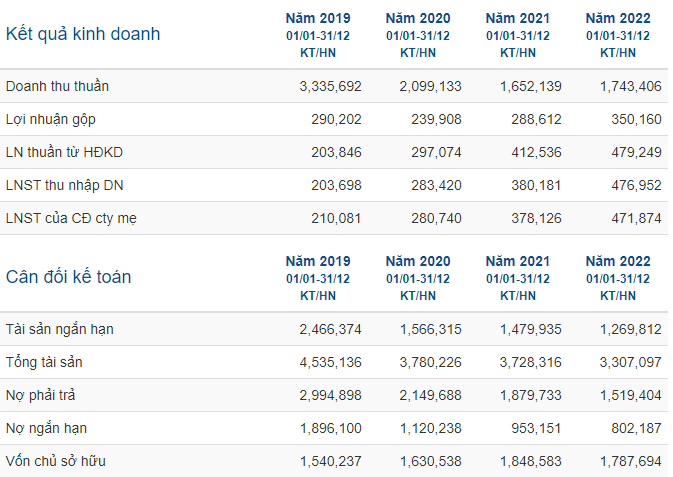This screenshot has width=673, height=477.
Task: Click the Tài sản ngắn hạn row label
Action: pos(60,329)
